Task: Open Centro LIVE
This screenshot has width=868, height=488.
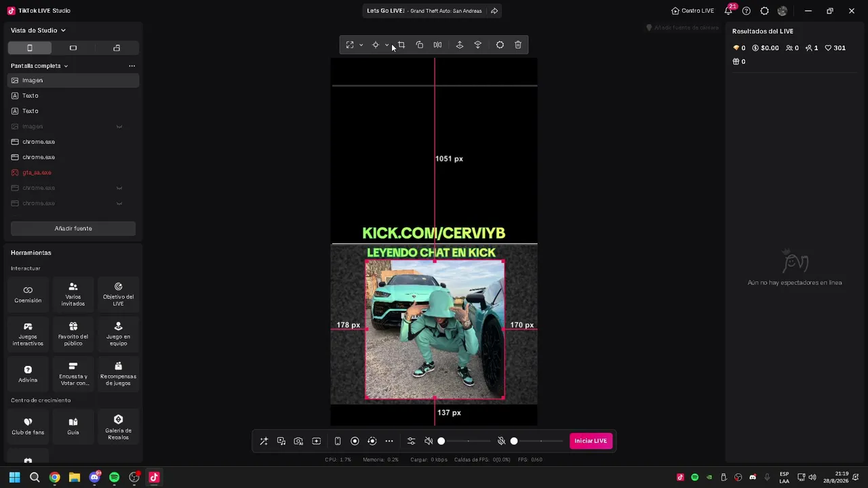Action: [x=692, y=11]
